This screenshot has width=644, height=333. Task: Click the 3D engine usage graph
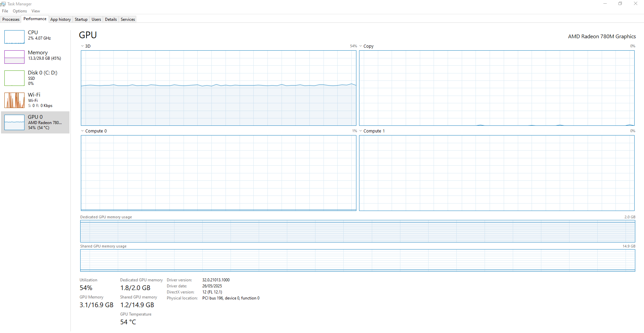click(x=218, y=88)
